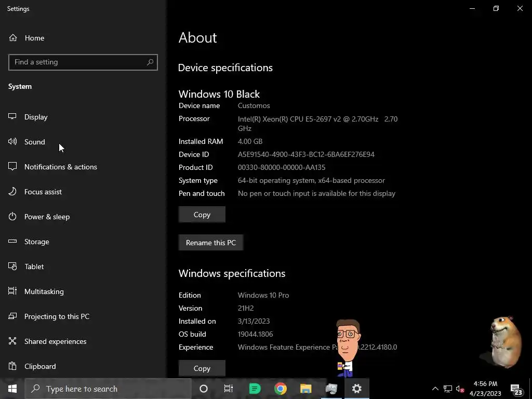532x399 pixels.
Task: Open Cortana circle icon on taskbar
Action: pos(204,389)
